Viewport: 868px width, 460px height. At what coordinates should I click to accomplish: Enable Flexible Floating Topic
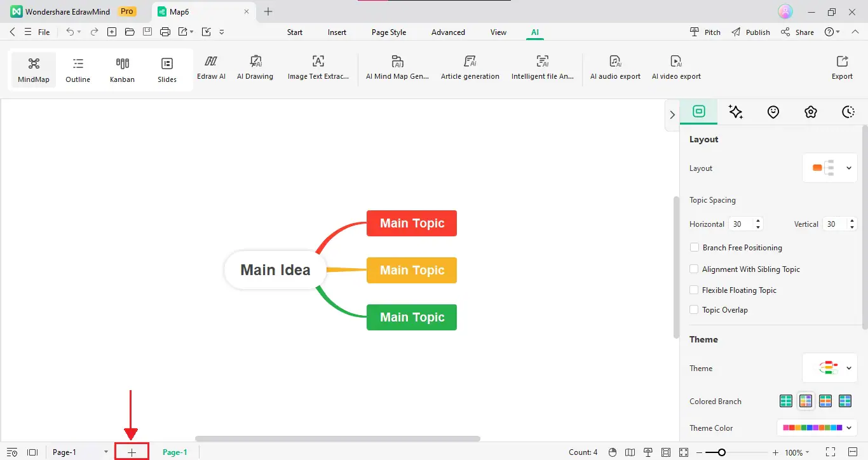[694, 290]
